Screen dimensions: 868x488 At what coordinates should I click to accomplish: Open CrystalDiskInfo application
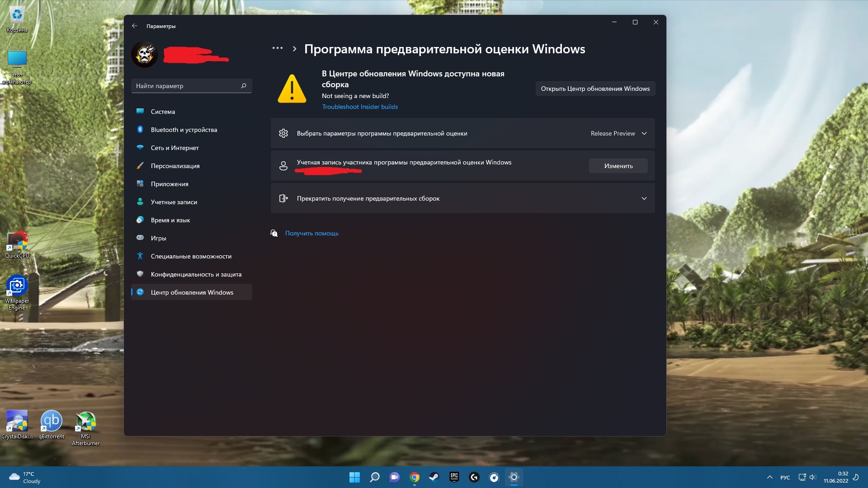(x=17, y=423)
